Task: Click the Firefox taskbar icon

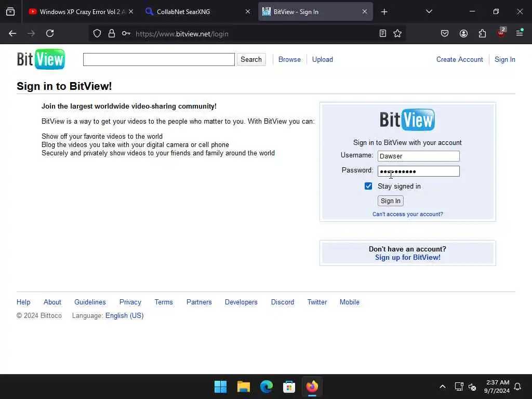Action: point(312,387)
